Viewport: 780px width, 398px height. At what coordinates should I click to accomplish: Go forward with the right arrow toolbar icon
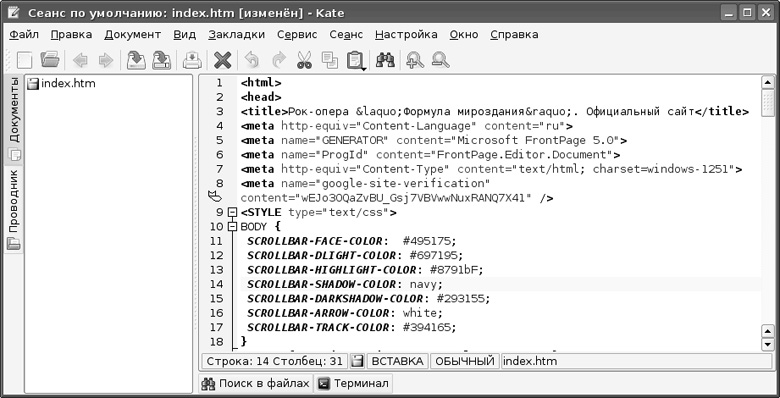pyautogui.click(x=105, y=61)
